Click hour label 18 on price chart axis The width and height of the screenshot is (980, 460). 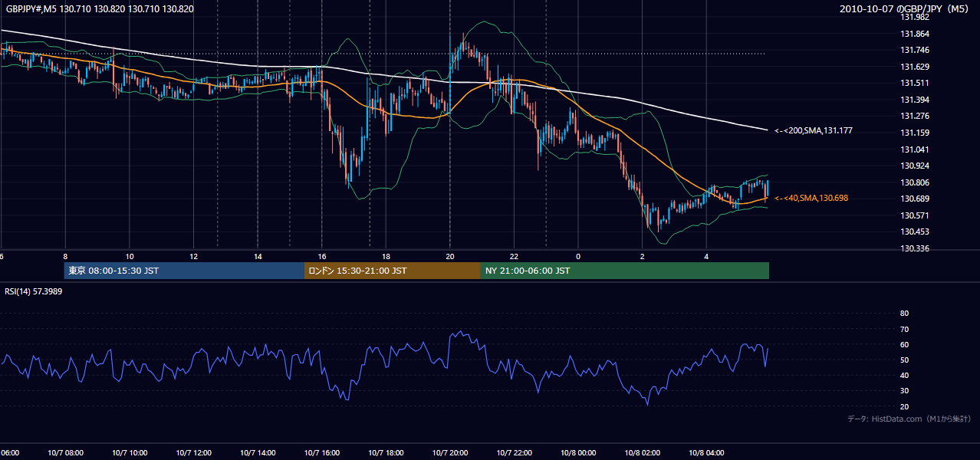tap(386, 256)
